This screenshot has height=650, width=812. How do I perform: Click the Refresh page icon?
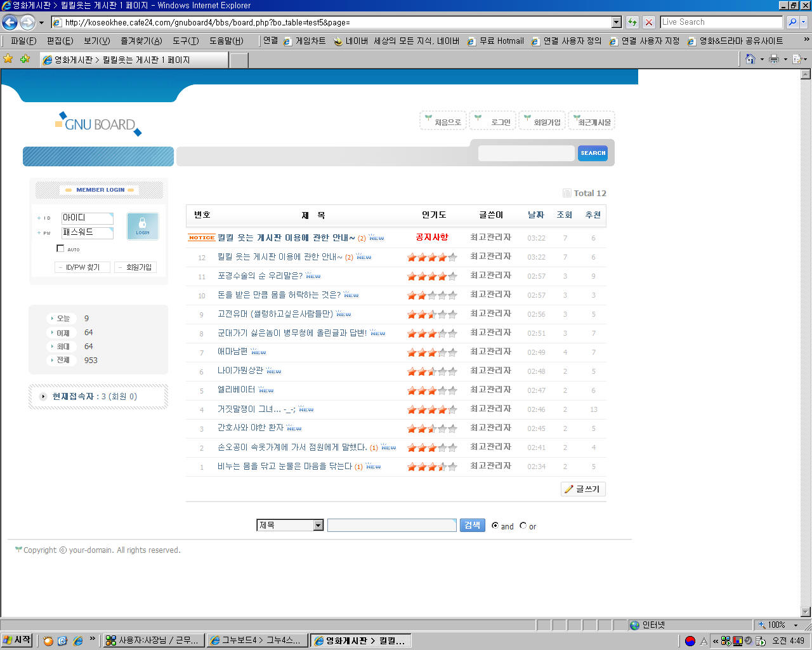click(x=632, y=22)
